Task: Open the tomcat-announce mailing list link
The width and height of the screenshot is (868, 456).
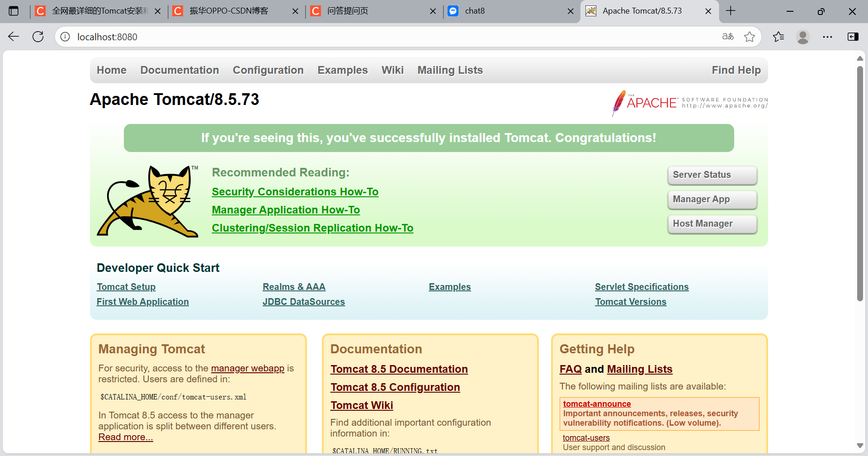Action: click(597, 404)
